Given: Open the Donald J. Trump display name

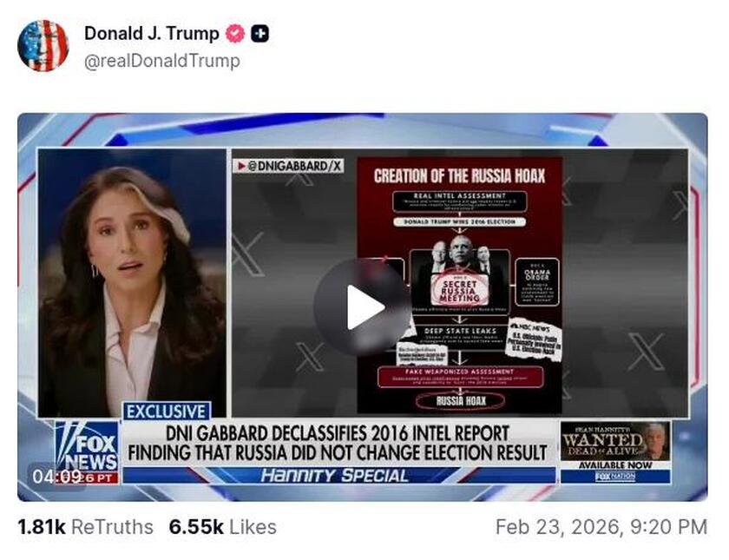Looking at the screenshot, I should [x=152, y=34].
